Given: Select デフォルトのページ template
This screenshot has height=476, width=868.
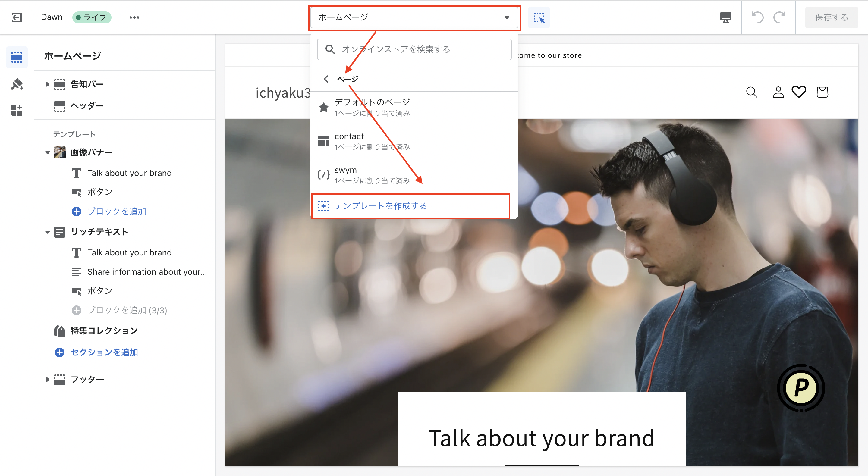Looking at the screenshot, I should (414, 108).
